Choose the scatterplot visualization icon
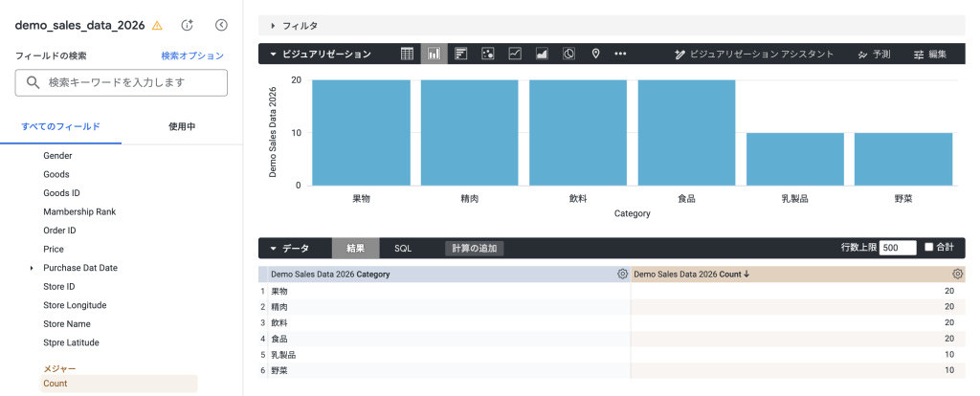The image size is (980, 396). [487, 54]
